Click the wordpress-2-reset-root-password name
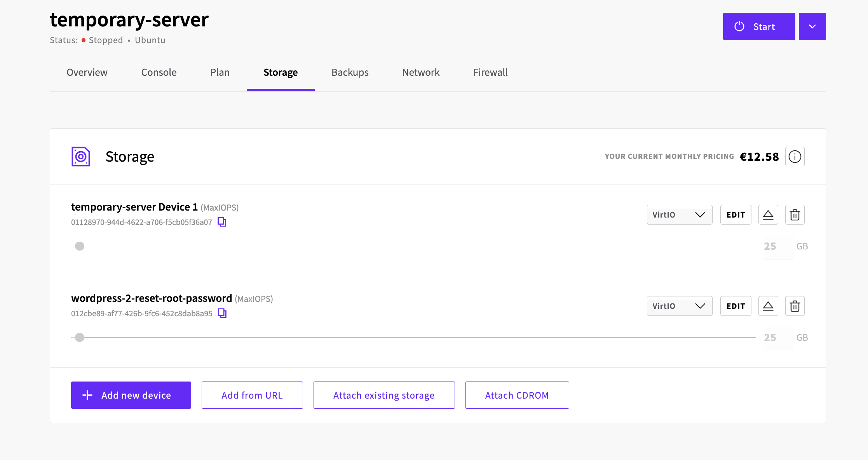 tap(152, 298)
